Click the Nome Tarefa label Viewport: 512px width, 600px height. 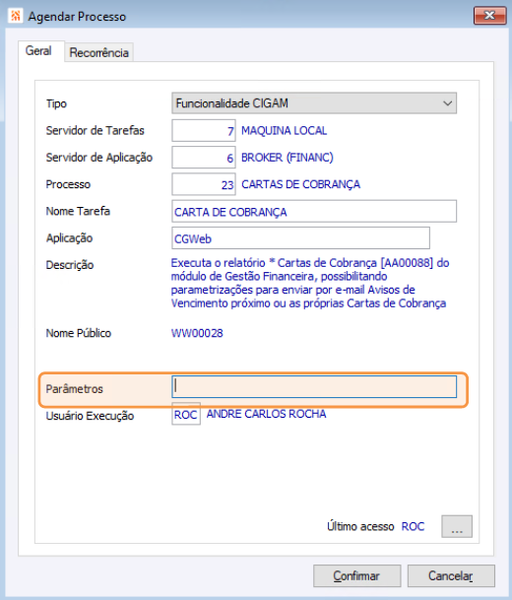click(78, 211)
